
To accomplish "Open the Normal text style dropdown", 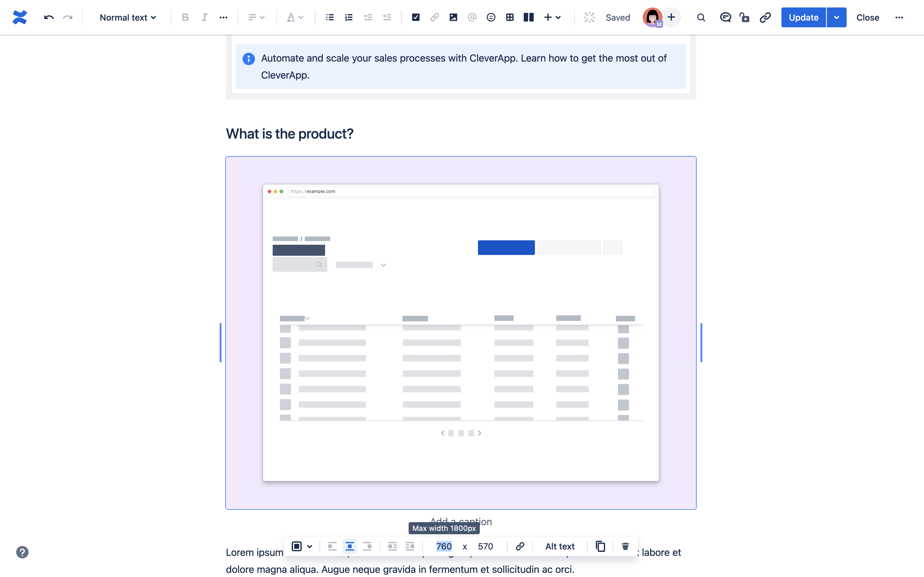I will (128, 17).
